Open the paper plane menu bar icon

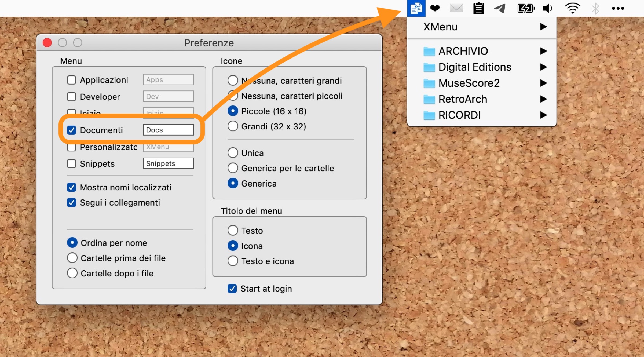[x=500, y=8]
